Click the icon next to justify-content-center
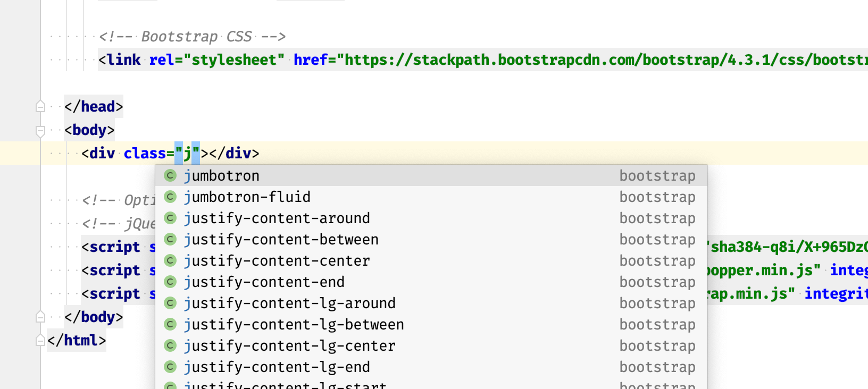The width and height of the screenshot is (868, 389). coord(170,260)
